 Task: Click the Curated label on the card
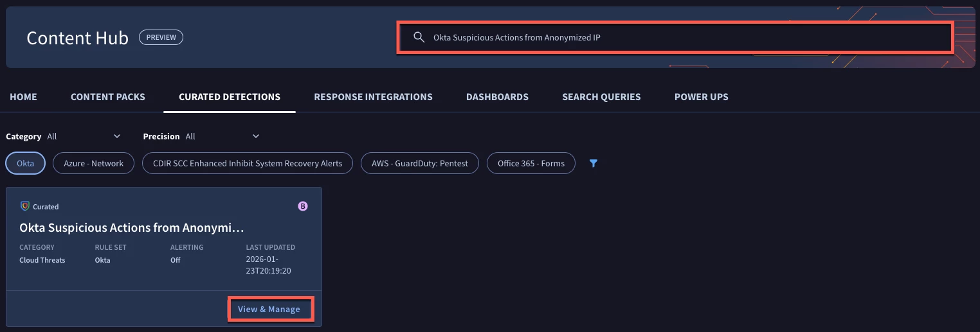(46, 207)
